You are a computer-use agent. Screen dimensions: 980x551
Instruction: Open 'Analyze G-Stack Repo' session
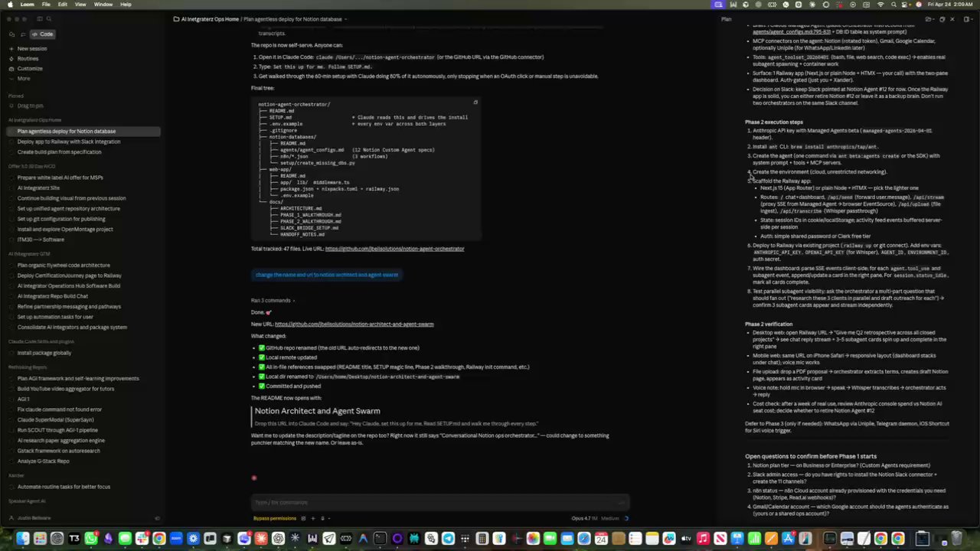pyautogui.click(x=43, y=461)
